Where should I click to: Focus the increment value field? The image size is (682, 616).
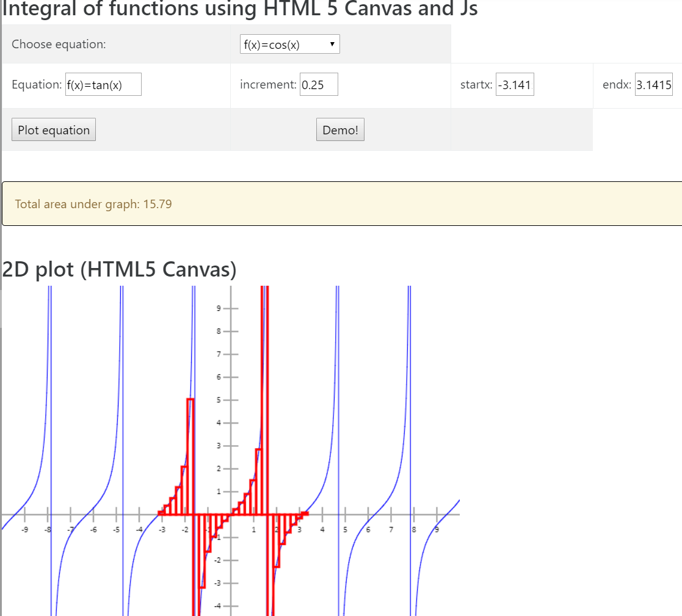point(318,84)
